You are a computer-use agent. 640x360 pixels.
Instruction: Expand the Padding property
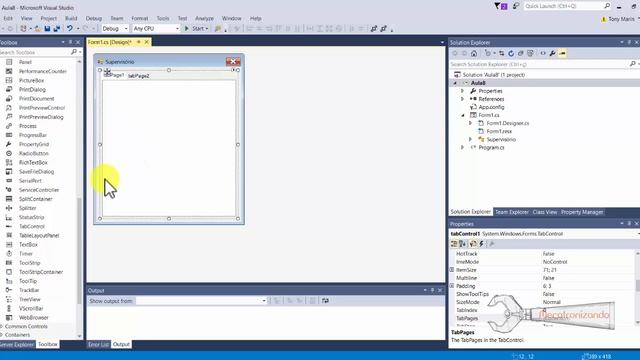pos(452,286)
